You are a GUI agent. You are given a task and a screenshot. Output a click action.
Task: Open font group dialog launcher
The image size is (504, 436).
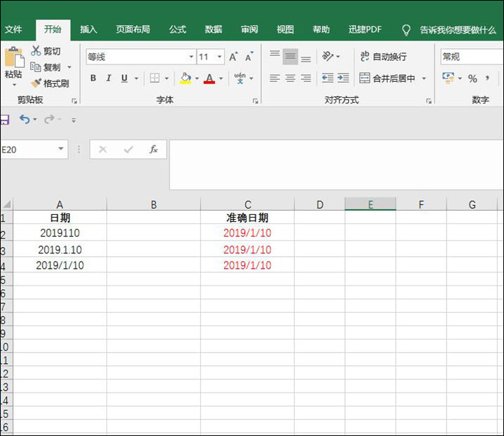(x=255, y=101)
